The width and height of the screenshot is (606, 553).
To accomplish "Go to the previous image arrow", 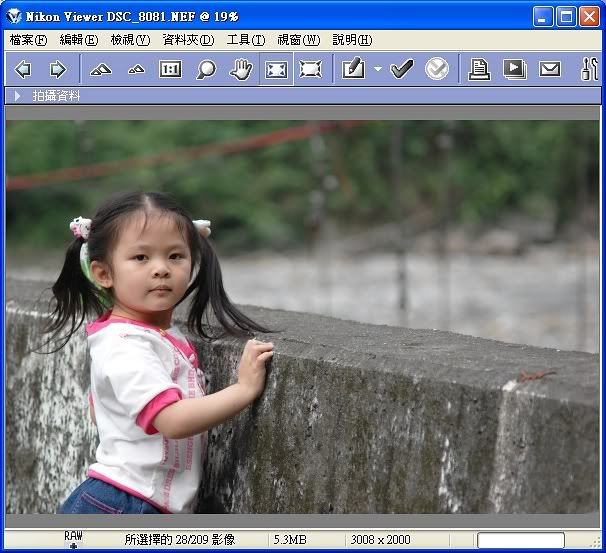I will pos(23,70).
